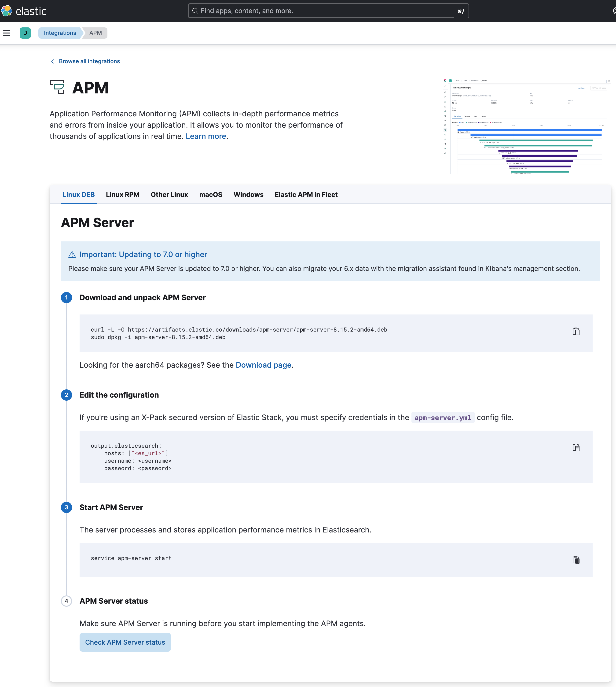Viewport: 616px width, 687px height.
Task: Copy the output.elasticsearch config snippet
Action: (x=576, y=447)
